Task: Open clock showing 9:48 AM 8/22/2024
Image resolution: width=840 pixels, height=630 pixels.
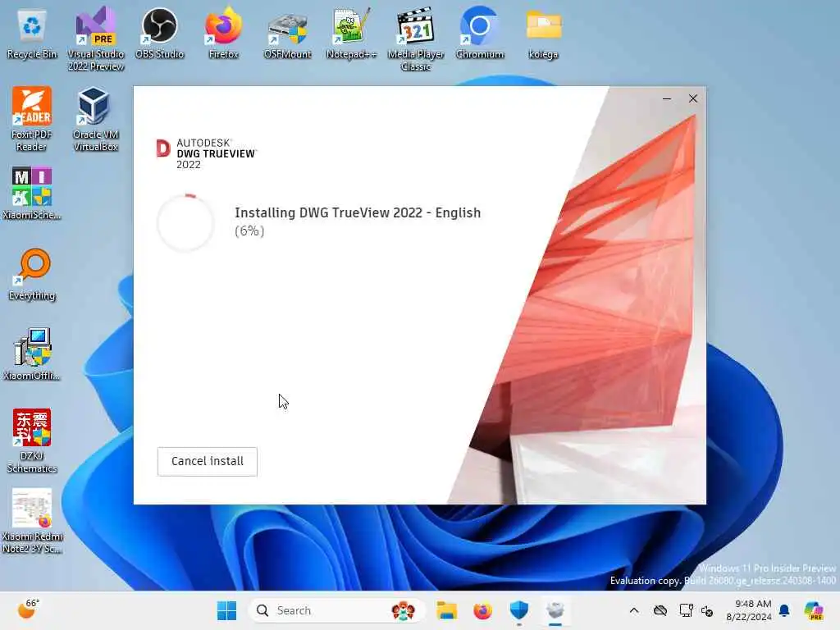Action: (x=749, y=610)
